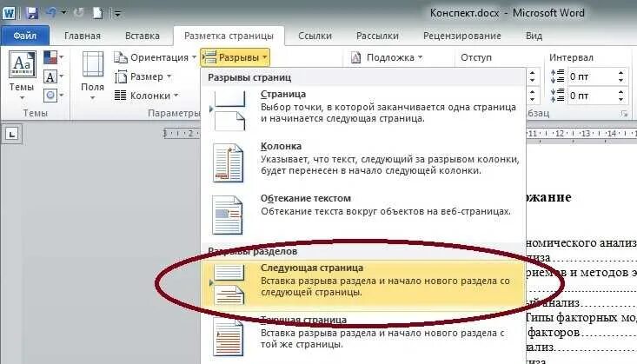Open the Ориентация dropdown
Image resolution: width=637 pixels, height=364 pixels.
pyautogui.click(x=156, y=57)
